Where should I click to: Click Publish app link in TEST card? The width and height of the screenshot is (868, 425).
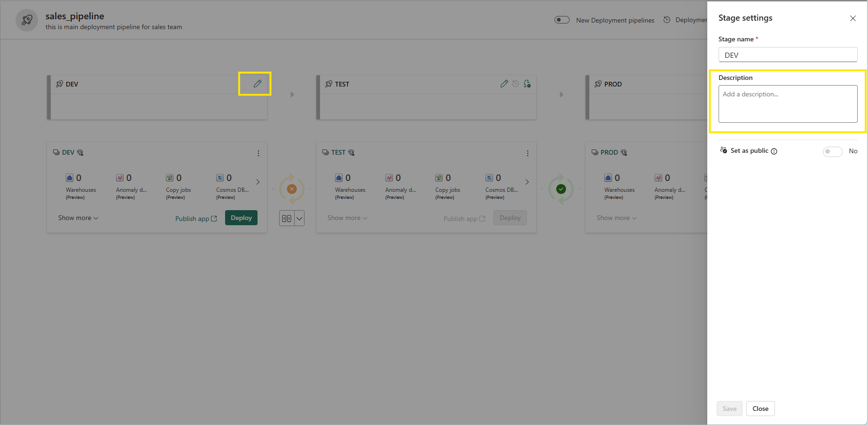[x=464, y=219]
